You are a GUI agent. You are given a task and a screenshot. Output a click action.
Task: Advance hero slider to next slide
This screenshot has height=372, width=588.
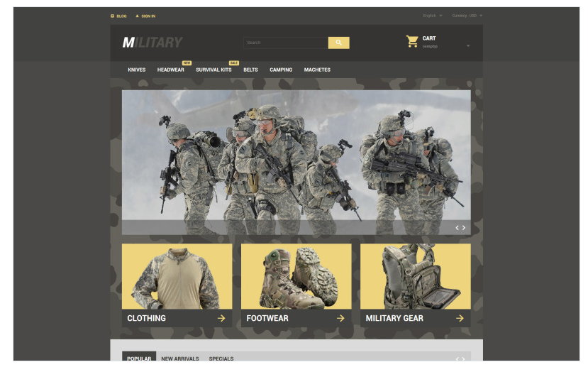pos(464,228)
